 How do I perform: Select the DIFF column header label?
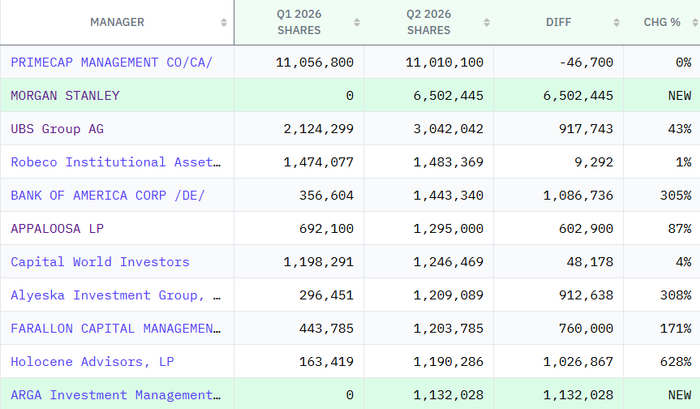coord(558,22)
